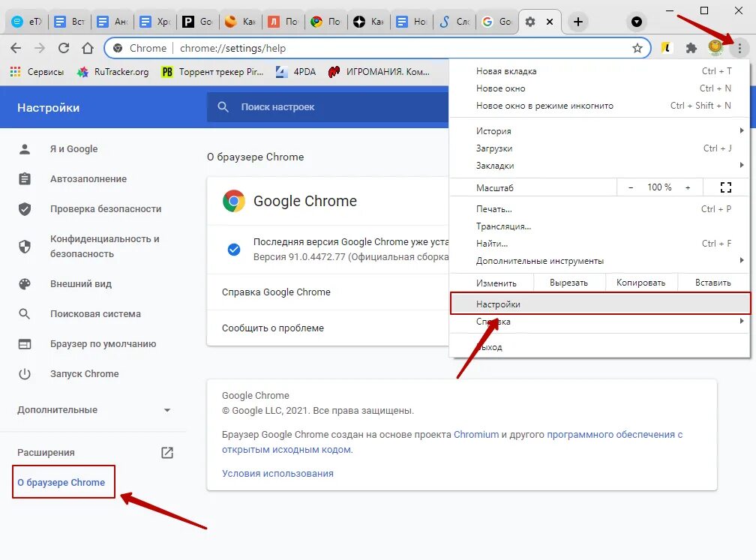Switch to the Google tab left of Settings
This screenshot has height=560, width=756.
[x=497, y=22]
